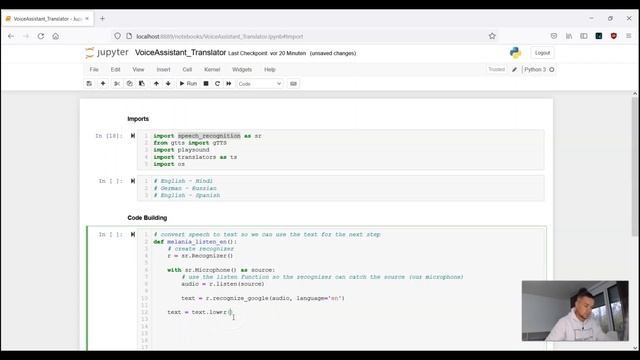Restart the kernel icon
640x360 pixels.
(x=217, y=84)
